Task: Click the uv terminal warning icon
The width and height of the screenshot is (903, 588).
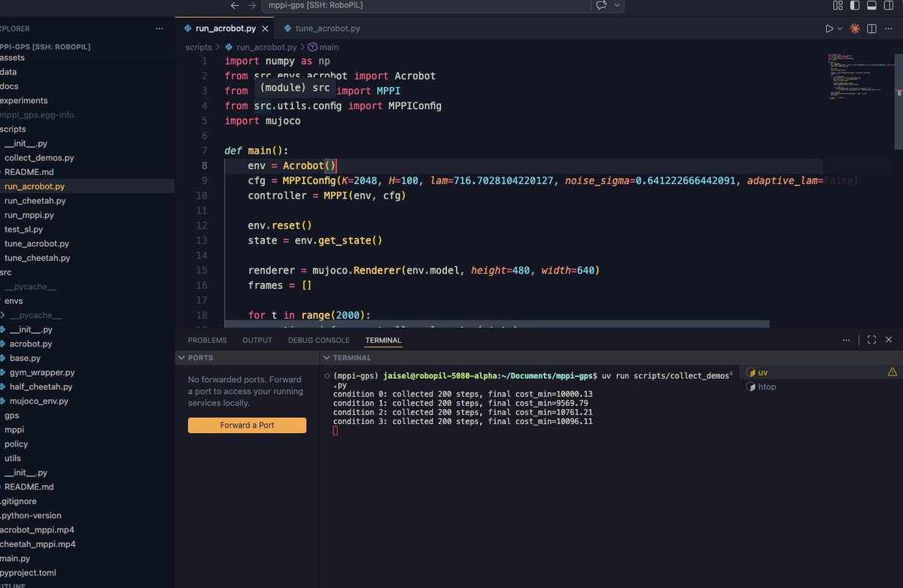Action: (892, 372)
